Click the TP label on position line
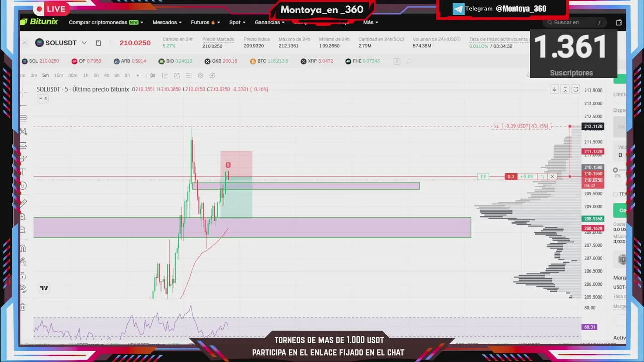Viewport: 644px width, 362px height. 483,177
